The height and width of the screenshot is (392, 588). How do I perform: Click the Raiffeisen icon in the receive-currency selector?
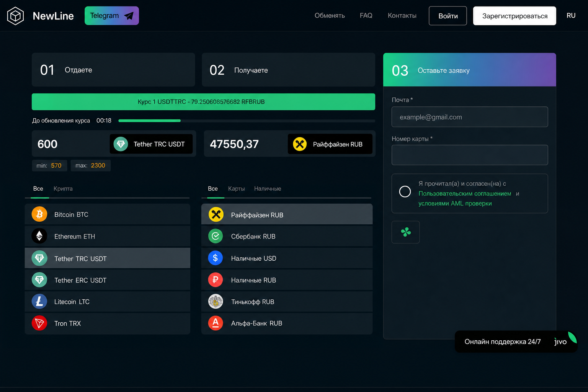pyautogui.click(x=300, y=144)
